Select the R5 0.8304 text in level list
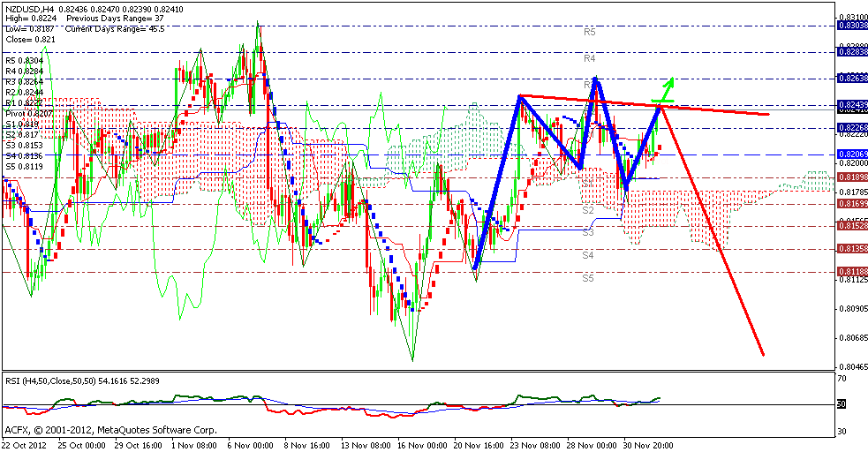868x452 pixels. [x=22, y=61]
